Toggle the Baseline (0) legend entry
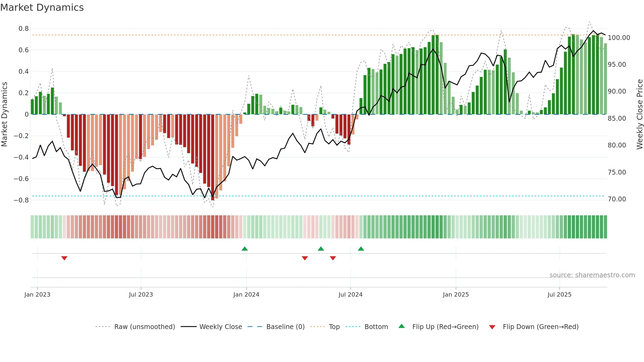The width and height of the screenshot is (644, 362). (x=276, y=327)
